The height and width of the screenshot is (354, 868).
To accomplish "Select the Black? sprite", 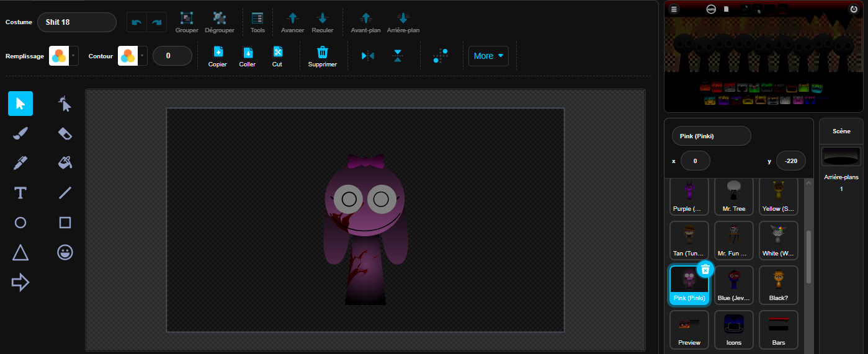I will [779, 285].
